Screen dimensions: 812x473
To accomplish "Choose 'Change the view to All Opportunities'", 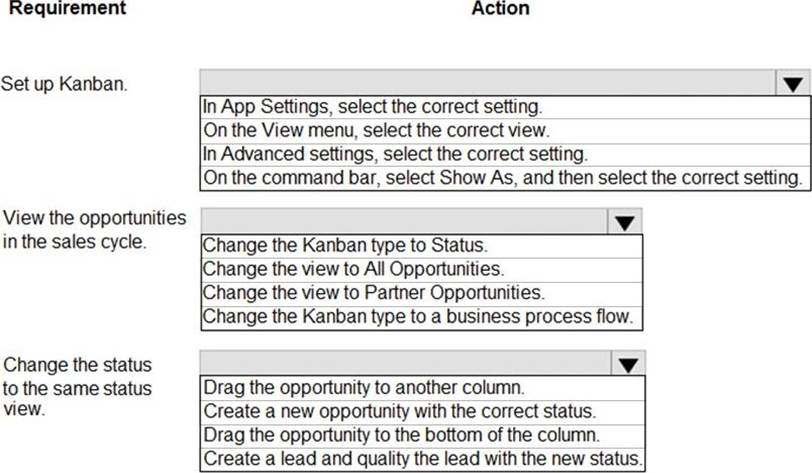I will [422, 269].
